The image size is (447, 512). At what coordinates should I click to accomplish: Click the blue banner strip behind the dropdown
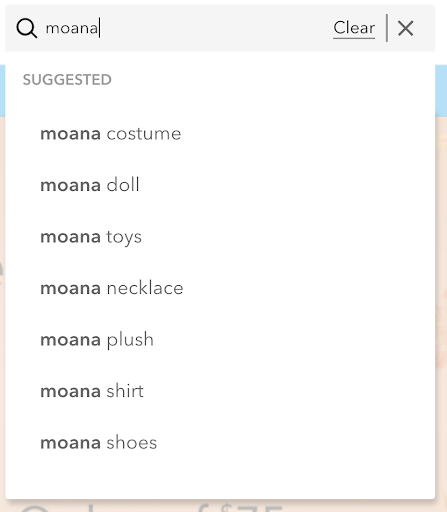441,91
